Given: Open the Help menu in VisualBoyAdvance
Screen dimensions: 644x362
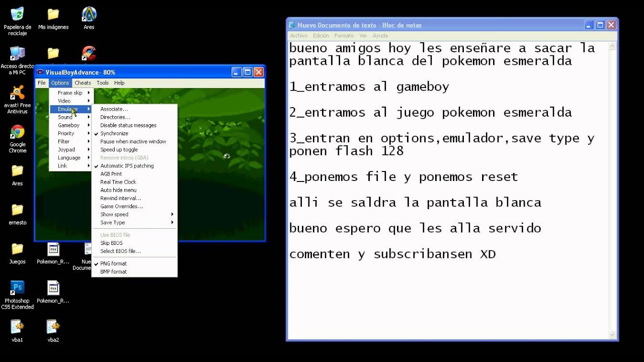Looking at the screenshot, I should pyautogui.click(x=119, y=83).
